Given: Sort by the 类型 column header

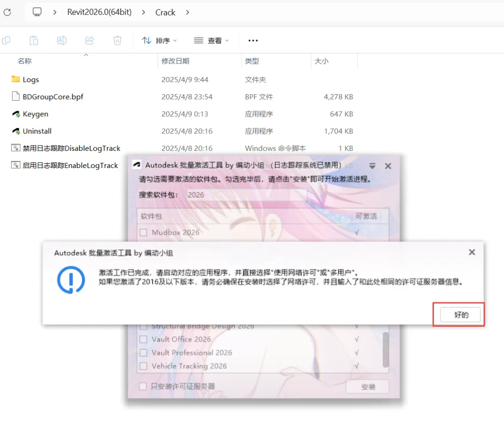Looking at the screenshot, I should [x=252, y=61].
